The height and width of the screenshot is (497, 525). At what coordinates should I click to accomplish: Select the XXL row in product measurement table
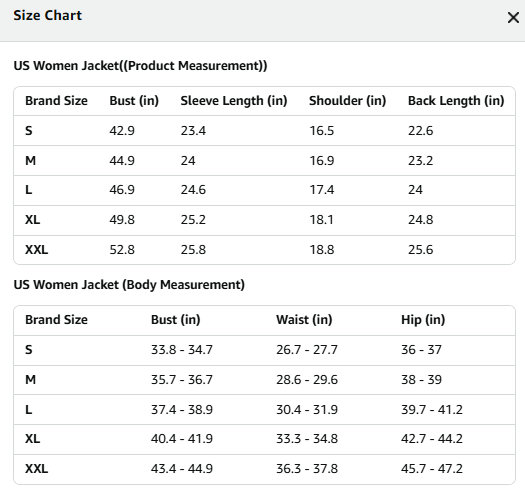(264, 250)
